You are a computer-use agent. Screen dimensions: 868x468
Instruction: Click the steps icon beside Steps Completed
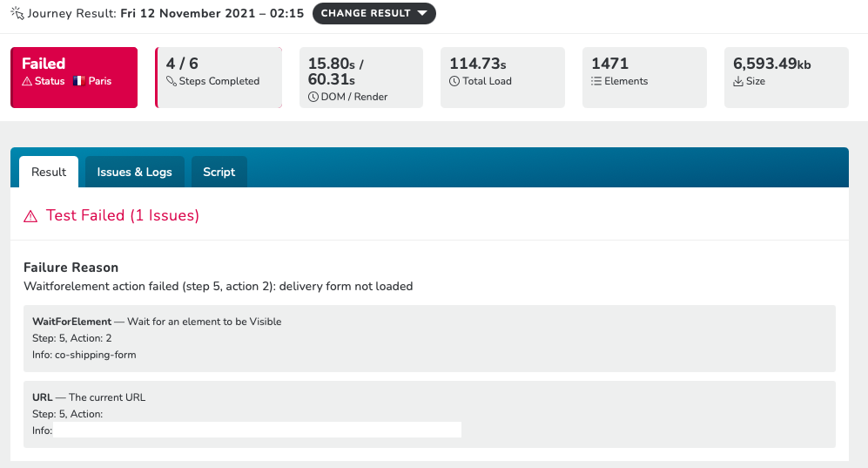(x=171, y=81)
